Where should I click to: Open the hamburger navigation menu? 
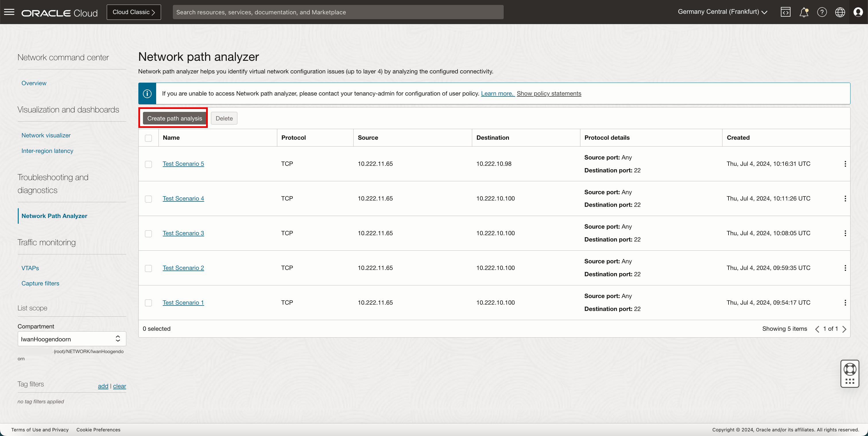[9, 12]
